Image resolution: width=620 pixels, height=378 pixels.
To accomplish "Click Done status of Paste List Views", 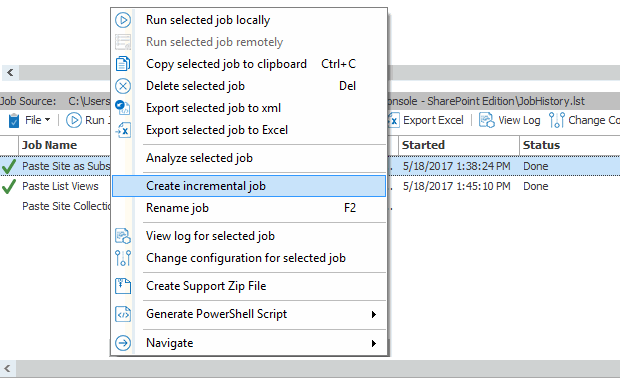I will point(535,186).
